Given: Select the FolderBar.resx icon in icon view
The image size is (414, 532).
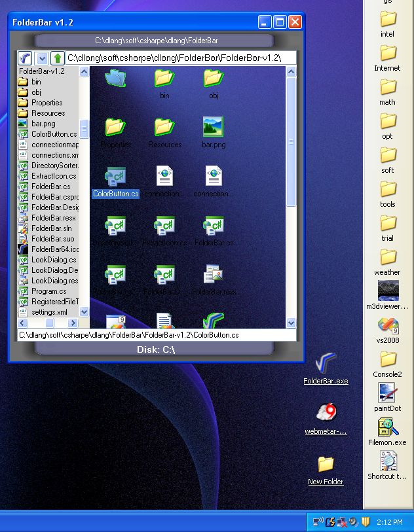Looking at the screenshot, I should pyautogui.click(x=214, y=274).
